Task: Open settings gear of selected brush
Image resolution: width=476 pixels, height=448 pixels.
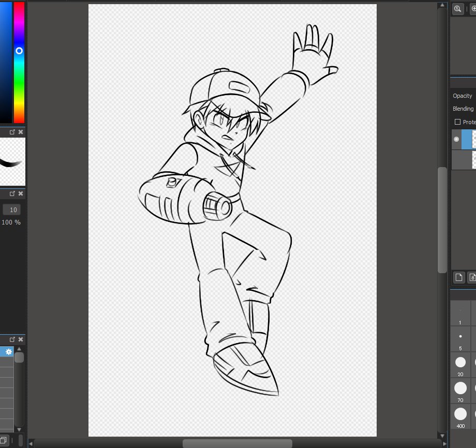Action: click(8, 351)
